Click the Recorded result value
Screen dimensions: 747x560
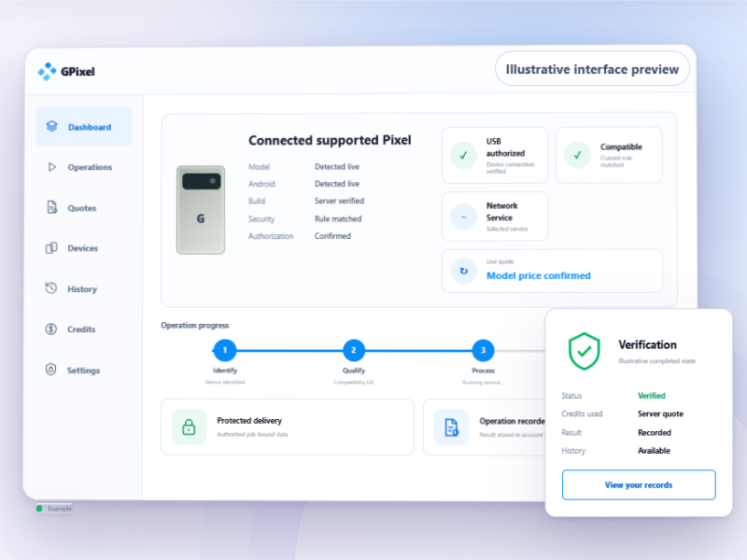(x=655, y=432)
